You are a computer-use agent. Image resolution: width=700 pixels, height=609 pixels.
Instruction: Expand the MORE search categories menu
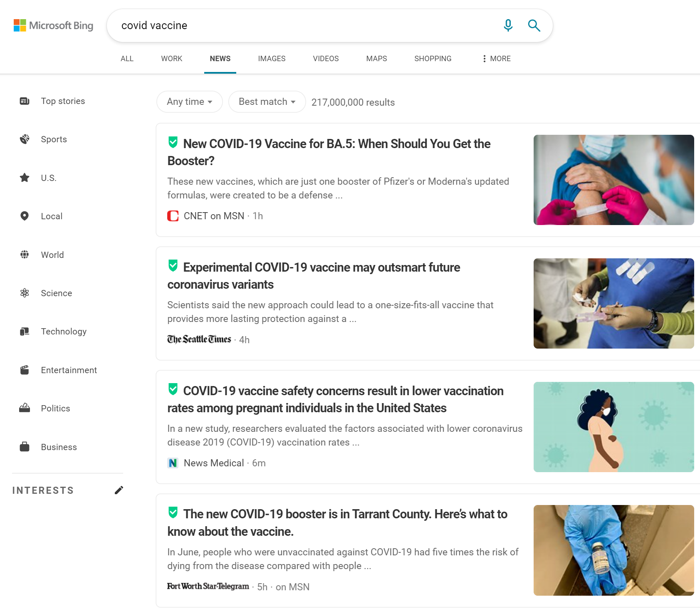(496, 59)
